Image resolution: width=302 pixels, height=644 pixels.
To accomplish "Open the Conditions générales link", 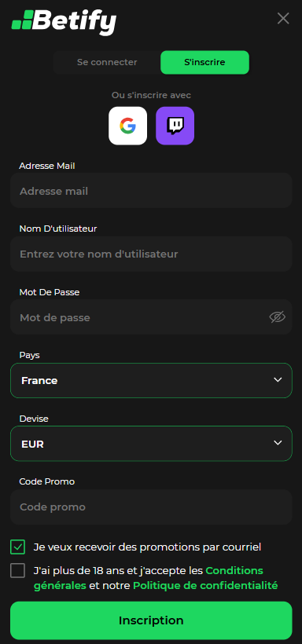I will click(148, 578).
